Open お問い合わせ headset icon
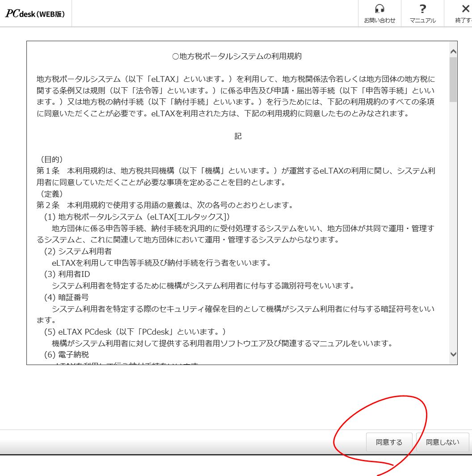 point(379,8)
